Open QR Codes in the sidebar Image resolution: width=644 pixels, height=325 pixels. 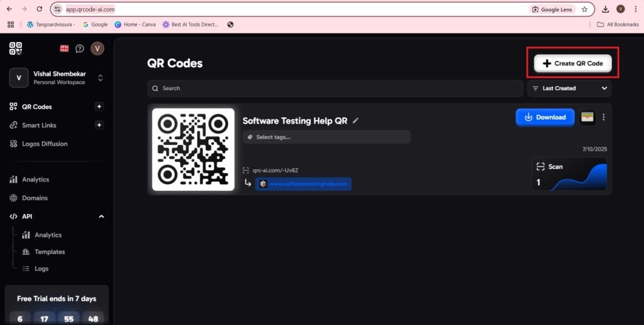[x=37, y=106]
